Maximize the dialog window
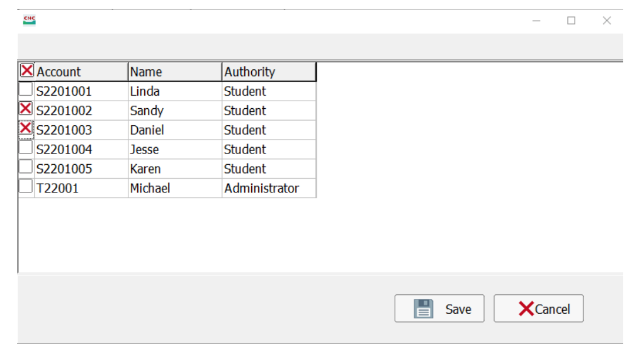This screenshot has height=356, width=644. (x=572, y=21)
